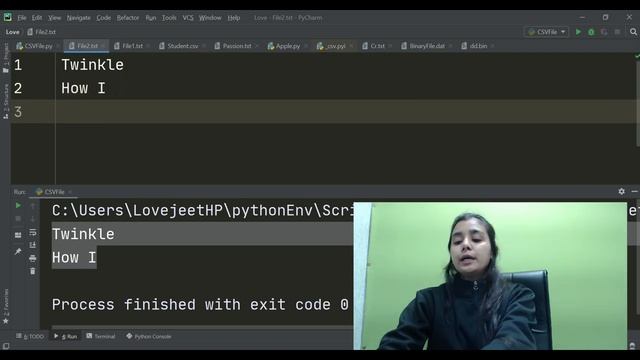The image size is (640, 360).
Task: Click the Print console output icon
Action: [x=33, y=258]
